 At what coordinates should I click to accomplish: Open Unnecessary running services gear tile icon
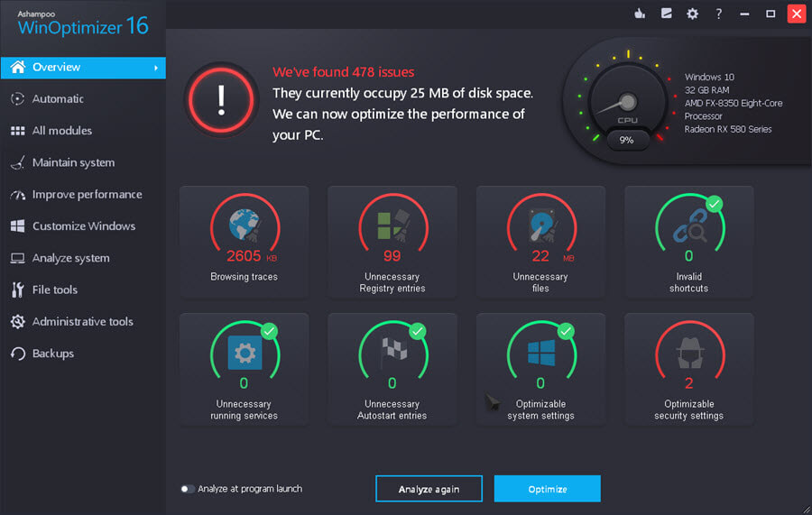[x=245, y=353]
